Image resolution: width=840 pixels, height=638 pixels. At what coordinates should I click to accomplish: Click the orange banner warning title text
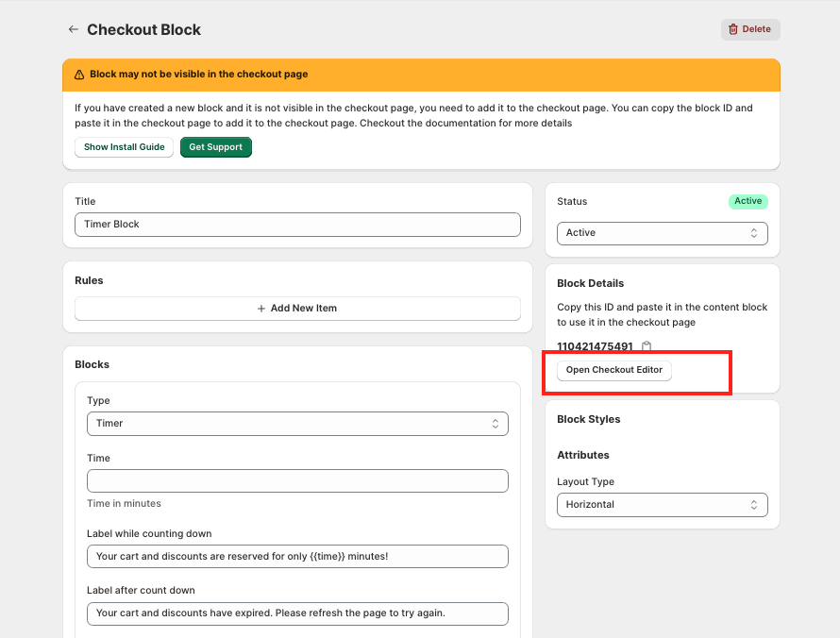[198, 75]
